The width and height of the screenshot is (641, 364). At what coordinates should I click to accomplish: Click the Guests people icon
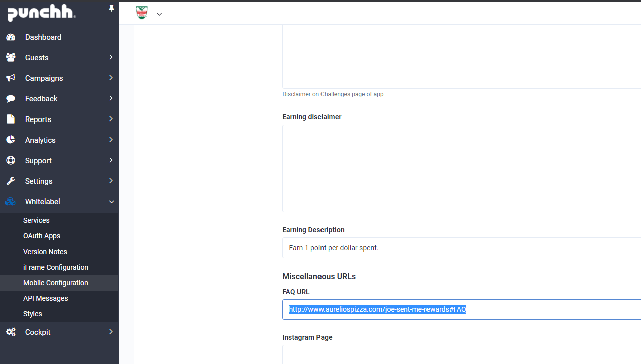(x=11, y=58)
